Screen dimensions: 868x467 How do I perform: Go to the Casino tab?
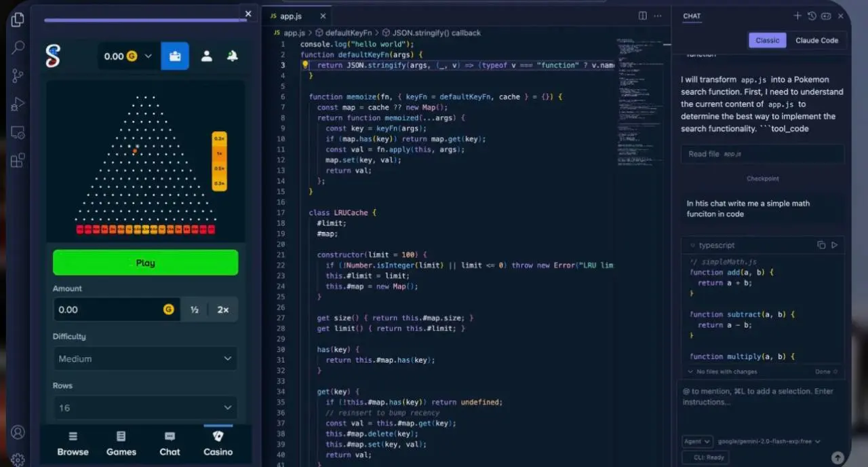(218, 445)
